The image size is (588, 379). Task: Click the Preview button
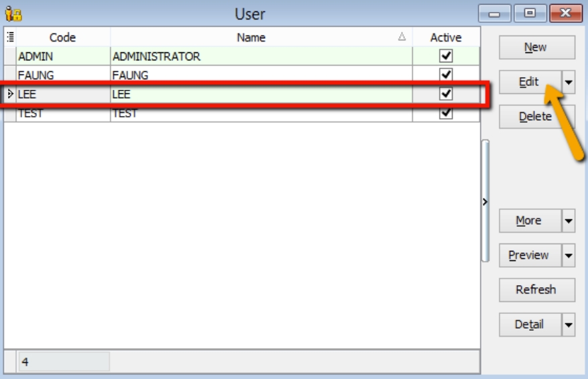point(530,256)
